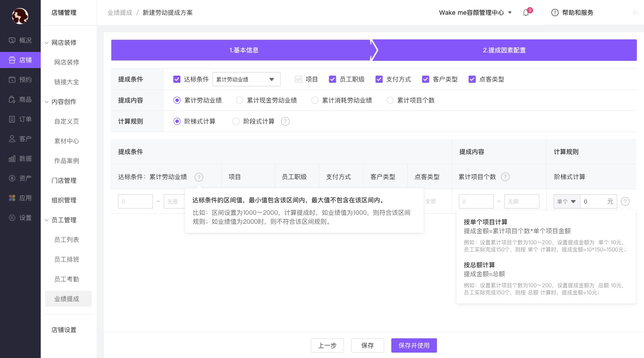Image resolution: width=644 pixels, height=358 pixels.
Task: Toggle the 项目 checkbox
Action: [x=298, y=79]
